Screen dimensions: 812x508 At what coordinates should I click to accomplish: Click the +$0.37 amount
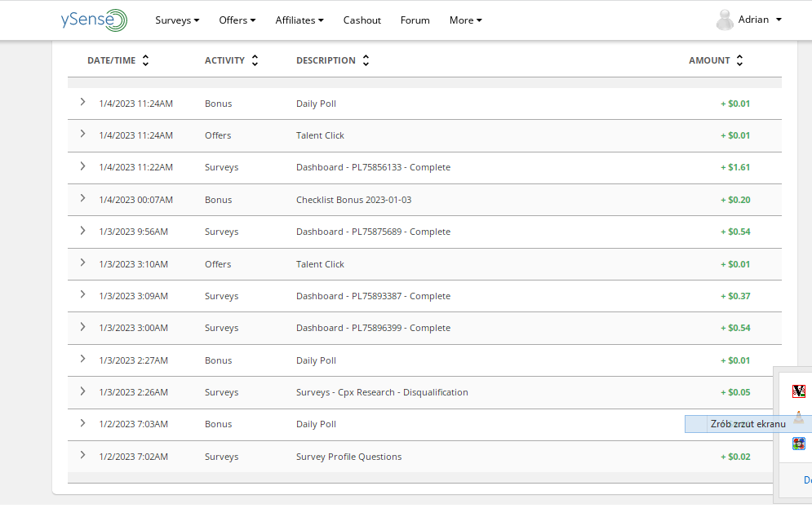(735, 297)
